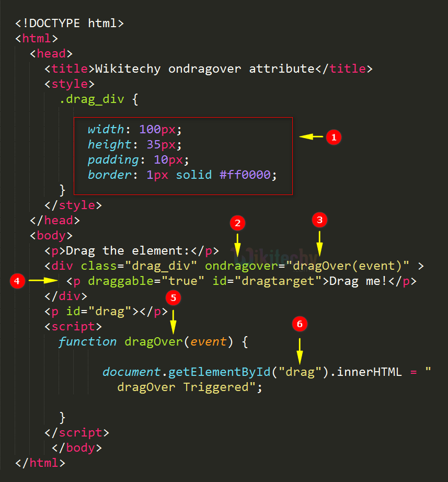This screenshot has height=482, width=448.
Task: Click the class="drag_div" attribute in the div tag
Action: point(139,266)
